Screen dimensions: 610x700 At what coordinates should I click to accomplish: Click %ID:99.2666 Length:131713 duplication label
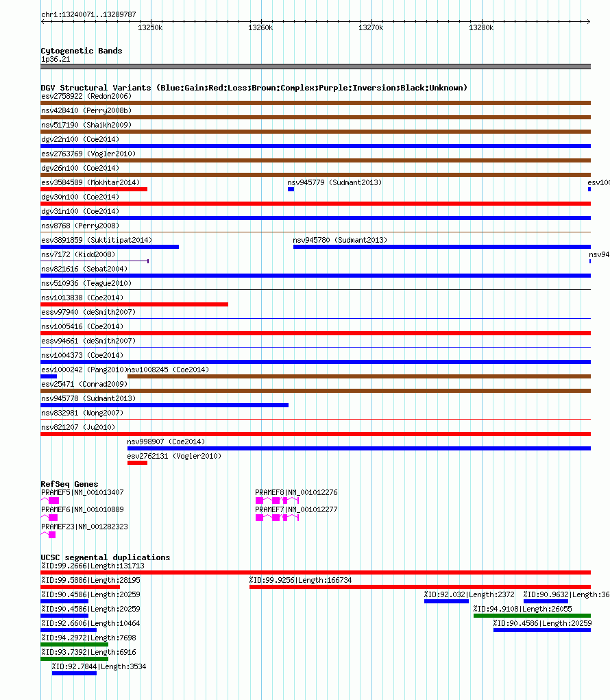[x=93, y=566]
